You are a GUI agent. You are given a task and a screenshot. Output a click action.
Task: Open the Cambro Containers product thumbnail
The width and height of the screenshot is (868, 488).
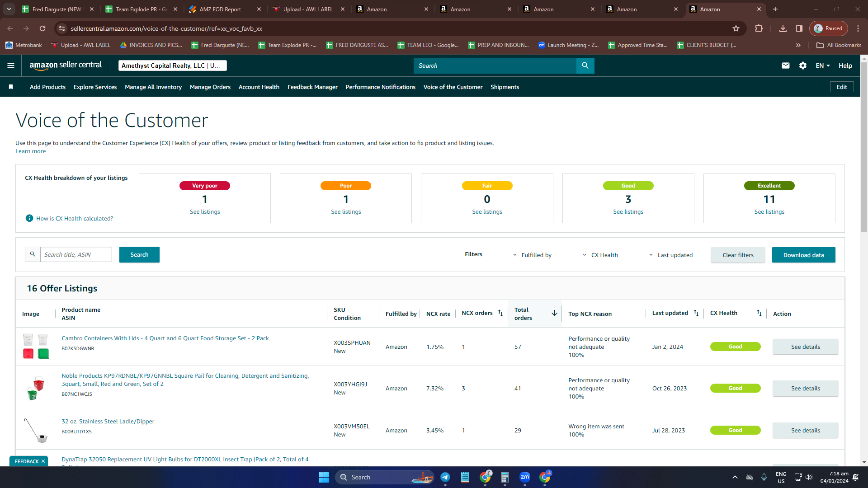(x=36, y=346)
